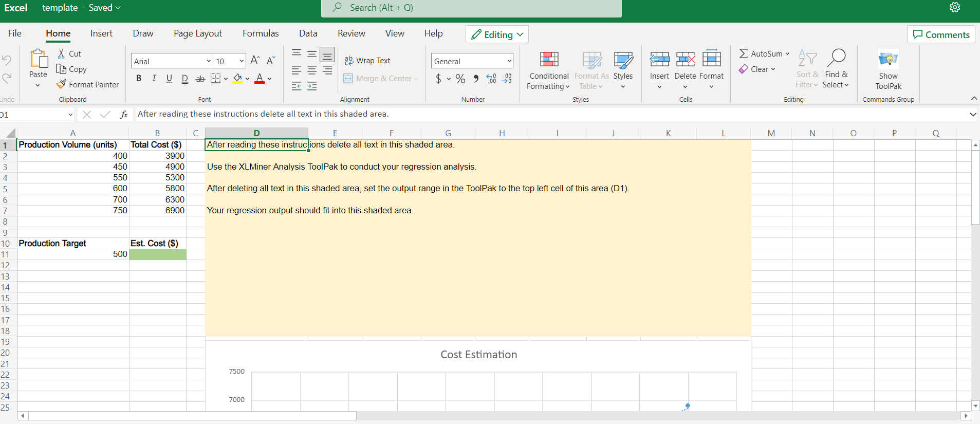Open the settings gear
This screenshot has width=980, height=424.
tap(955, 7)
